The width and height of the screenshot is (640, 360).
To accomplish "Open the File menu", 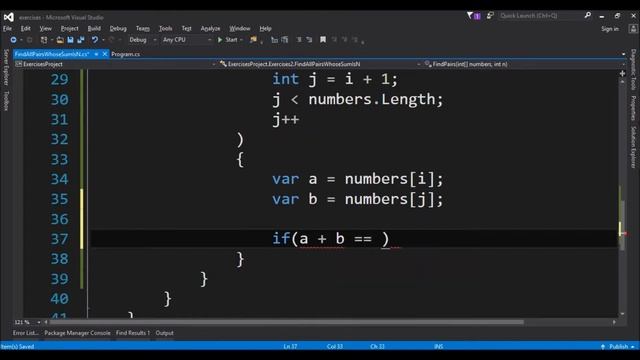I will (7, 29).
